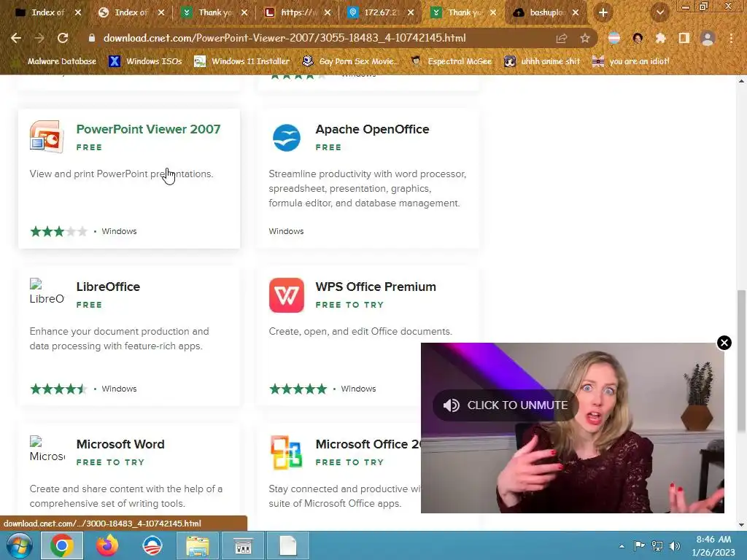This screenshot has height=560, width=747.
Task: Bookmark this page with the star
Action: (x=585, y=38)
